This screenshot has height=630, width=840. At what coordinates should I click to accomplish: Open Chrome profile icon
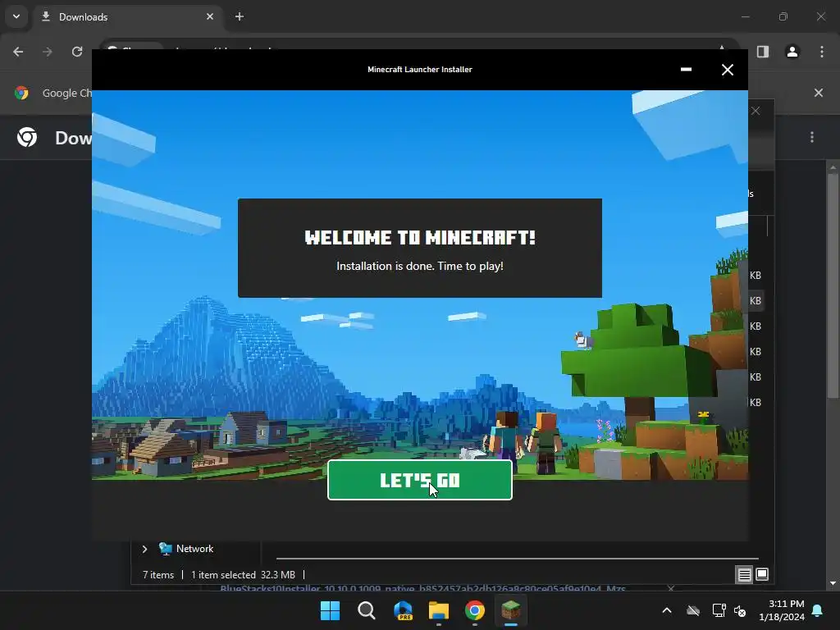[x=792, y=52]
